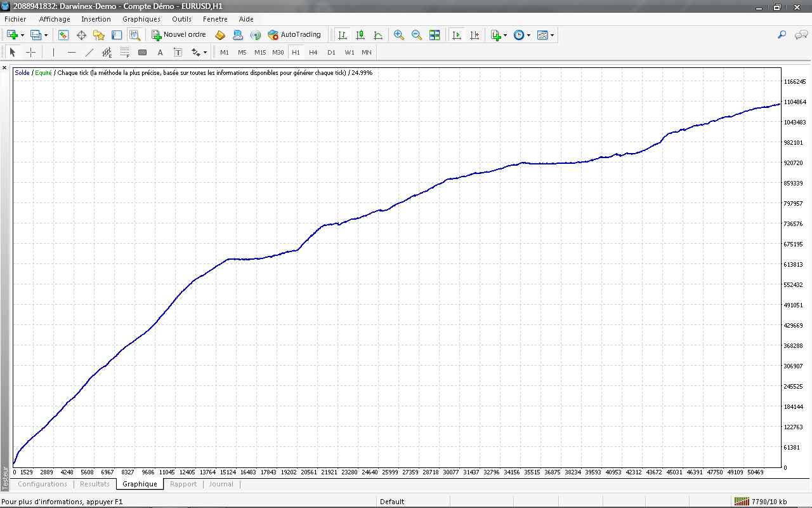Select the Crosshair cursor tool
Viewport: 812px width, 508px height.
tap(30, 52)
